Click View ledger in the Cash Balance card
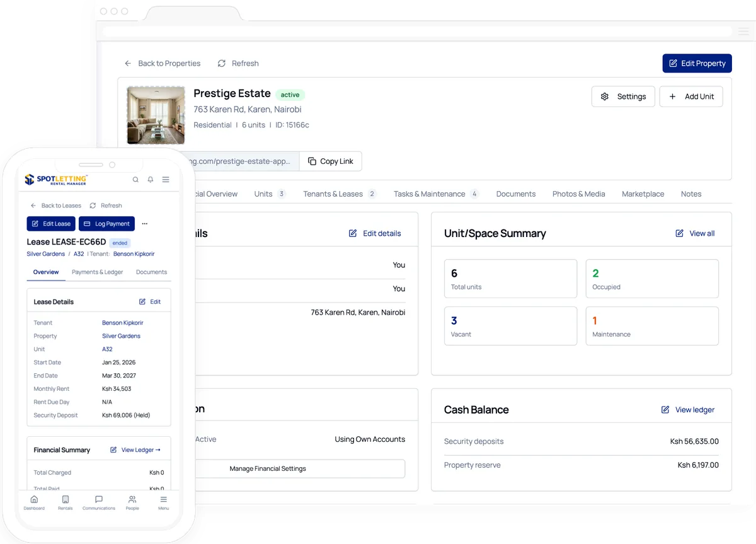756x544 pixels. (x=688, y=410)
